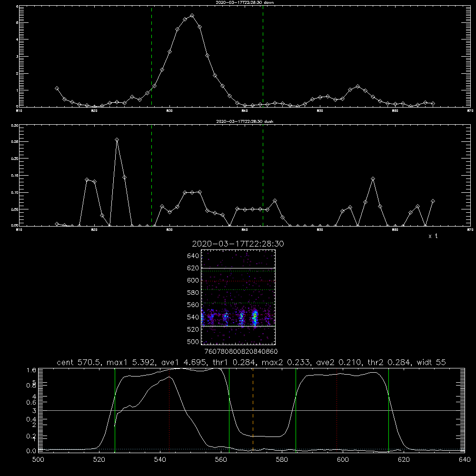Click the brightest emission spot in the spectral image
Image resolution: width=476 pixels, height=476 pixels.
[255, 316]
